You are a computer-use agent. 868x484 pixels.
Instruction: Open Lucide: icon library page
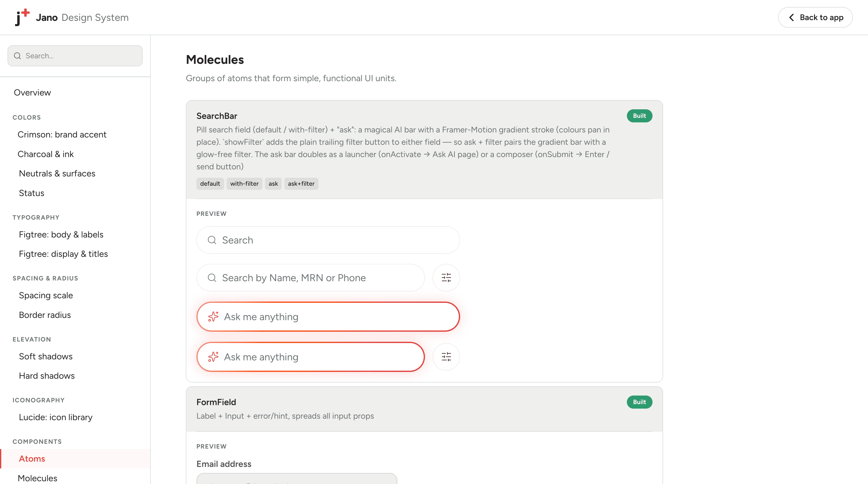pyautogui.click(x=56, y=417)
